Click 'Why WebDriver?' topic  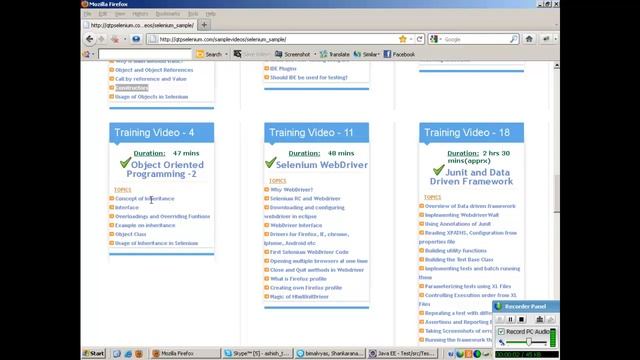(291, 190)
